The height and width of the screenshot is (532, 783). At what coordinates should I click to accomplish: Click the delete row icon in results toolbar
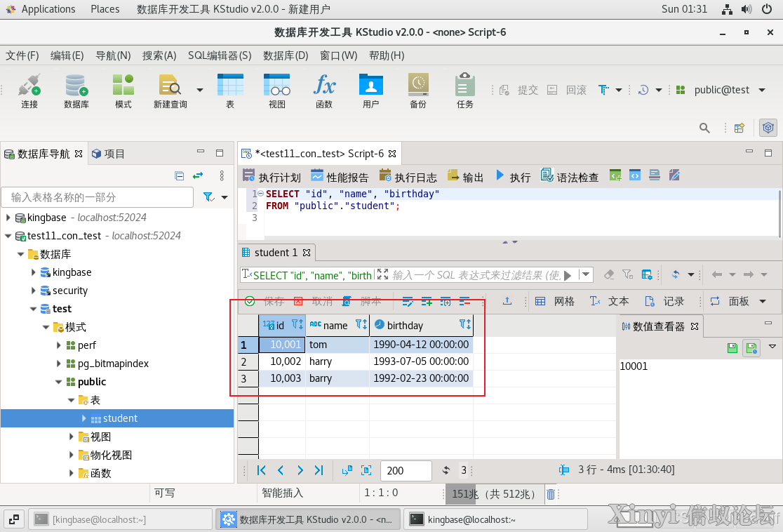[464, 301]
